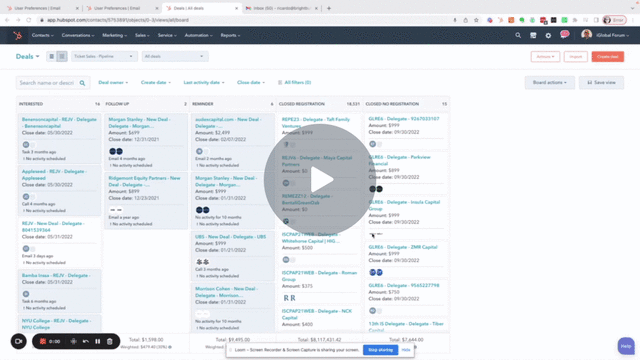Open the notifications chat bubble icon

pyautogui.click(x=564, y=35)
